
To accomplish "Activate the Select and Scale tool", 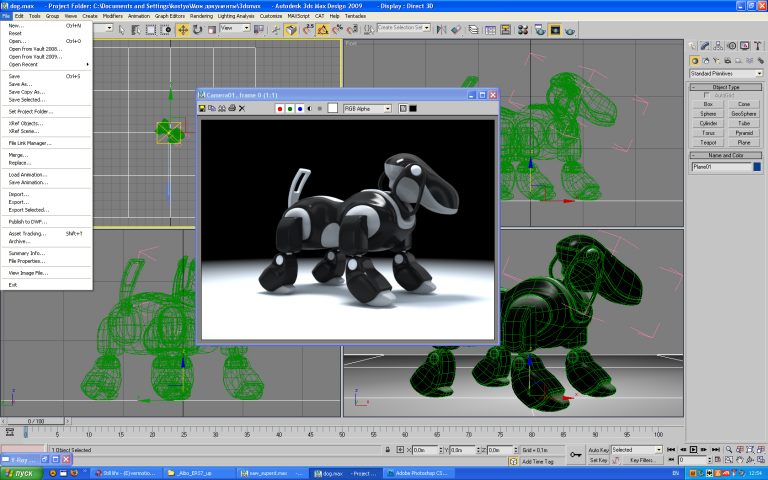I will tap(212, 30).
